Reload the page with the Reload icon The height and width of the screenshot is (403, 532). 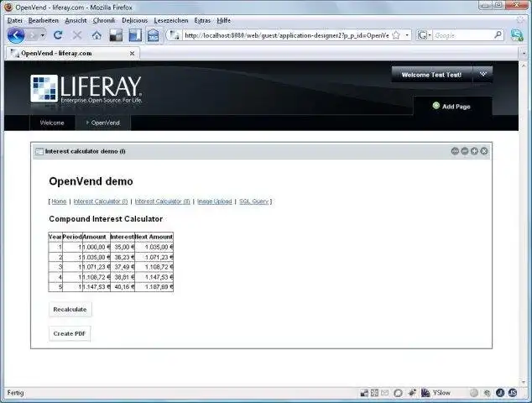point(58,35)
